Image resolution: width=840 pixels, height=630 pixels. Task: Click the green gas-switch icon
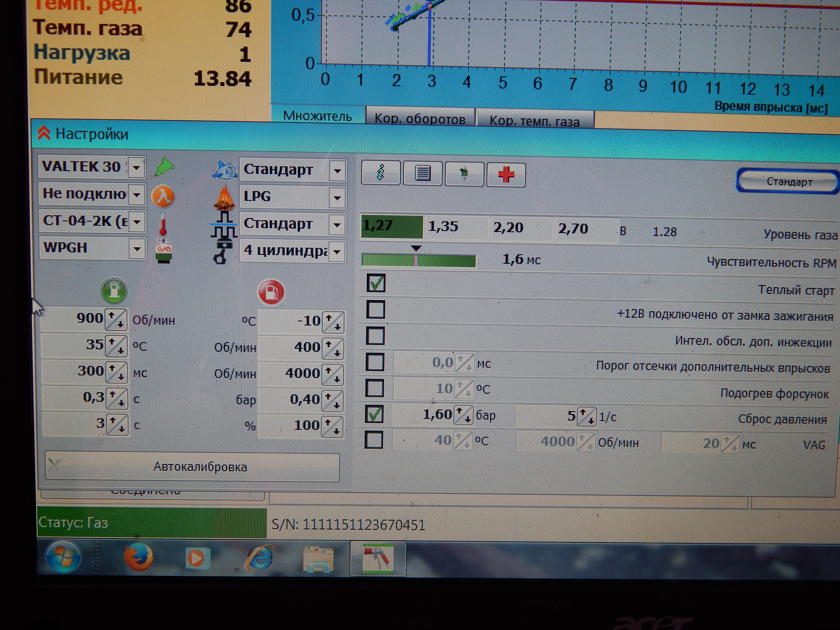coord(114,291)
